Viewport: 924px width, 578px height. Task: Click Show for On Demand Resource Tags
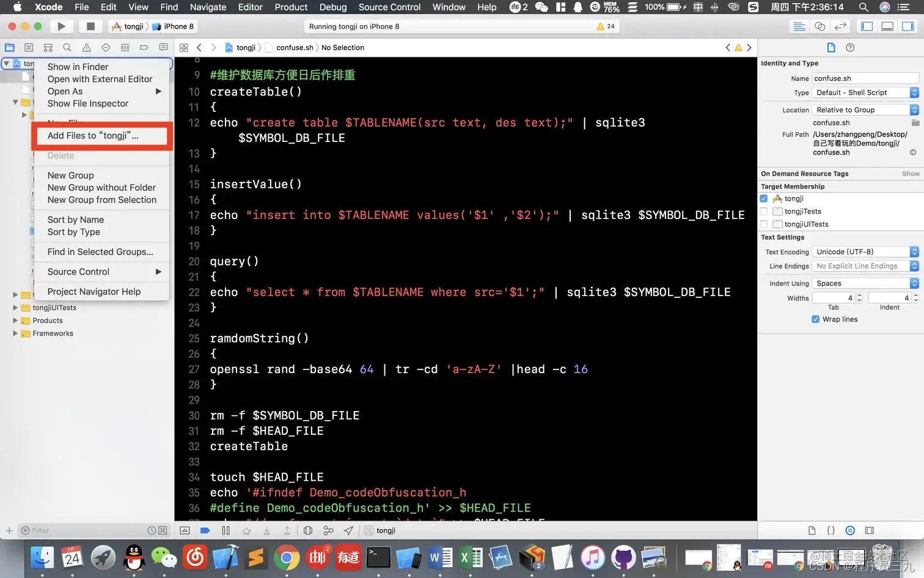click(x=911, y=174)
